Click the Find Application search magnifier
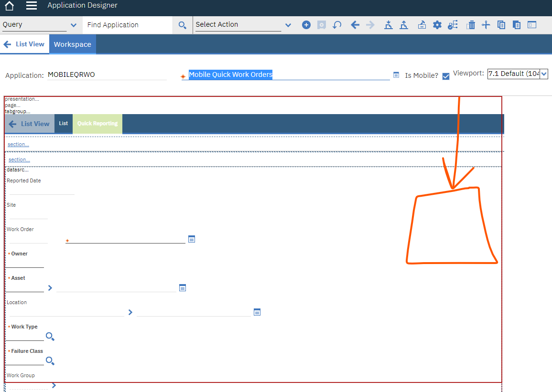The image size is (552, 392). [183, 25]
